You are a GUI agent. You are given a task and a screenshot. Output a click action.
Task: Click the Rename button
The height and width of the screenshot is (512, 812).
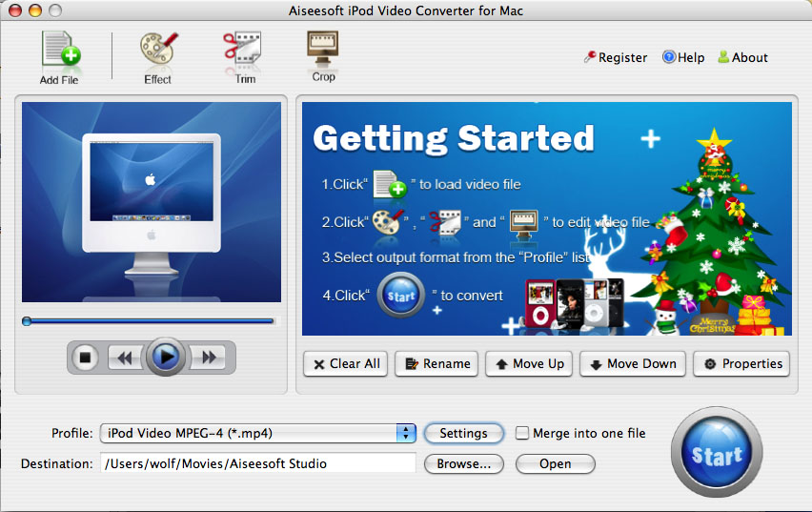[436, 363]
